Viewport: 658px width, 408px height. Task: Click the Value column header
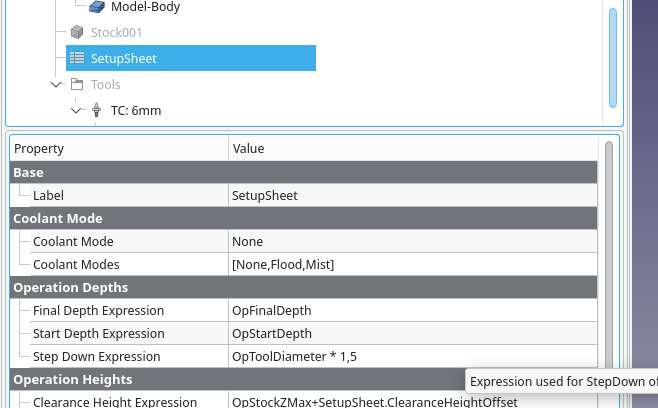(x=410, y=149)
